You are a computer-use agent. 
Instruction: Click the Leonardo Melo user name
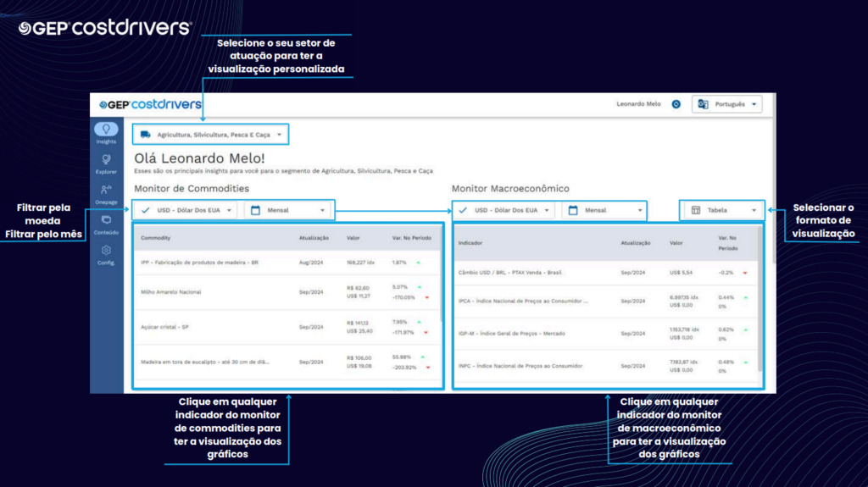638,104
